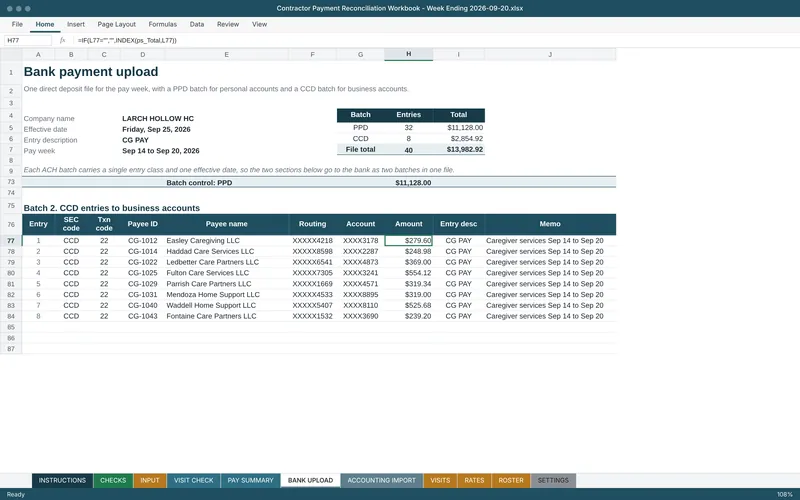The image size is (800, 500).
Task: Click the select-all corner of the grid
Action: coord(11,54)
